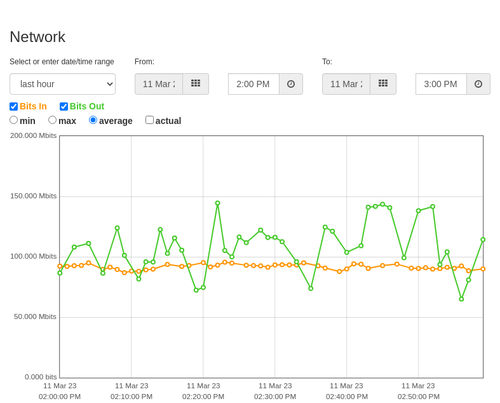Click the Network heading
500x403 pixels.
37,37
